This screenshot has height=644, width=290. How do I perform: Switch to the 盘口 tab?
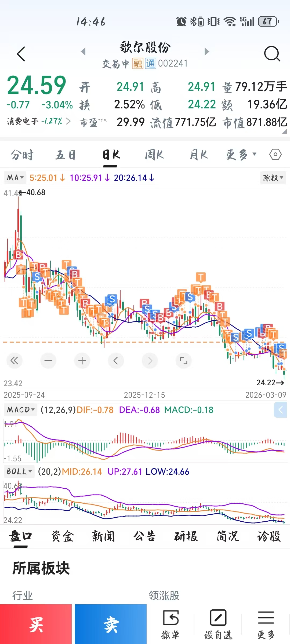pyautogui.click(x=20, y=536)
